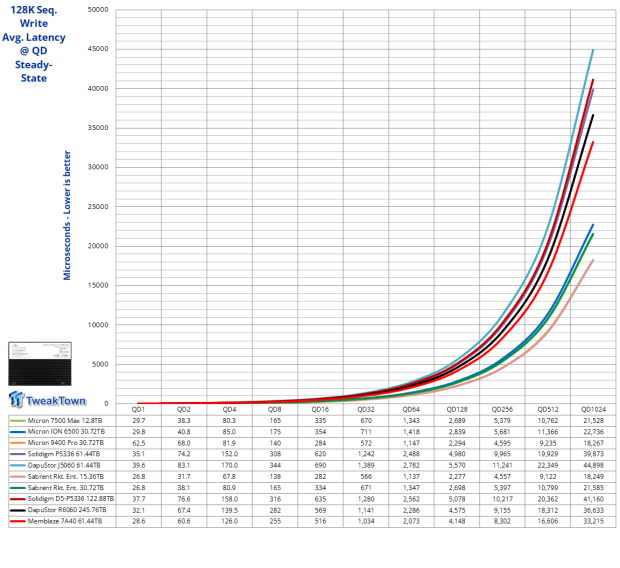This screenshot has width=620, height=568.
Task: Click the 11,241 QD256 value for DapuStor J5060
Action: click(x=502, y=465)
